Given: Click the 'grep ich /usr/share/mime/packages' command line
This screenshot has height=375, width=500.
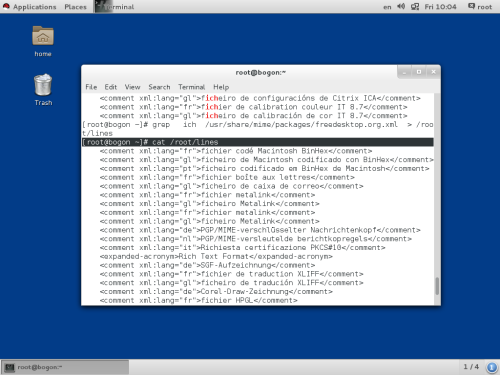Looking at the screenshot, I should click(x=258, y=129).
